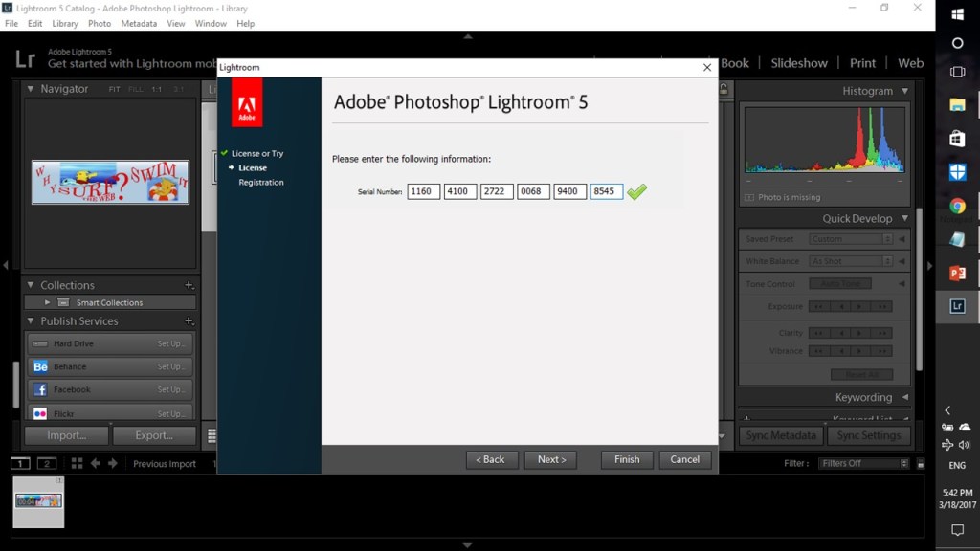This screenshot has height=551, width=980.
Task: Click the Next > button
Action: coord(551,459)
